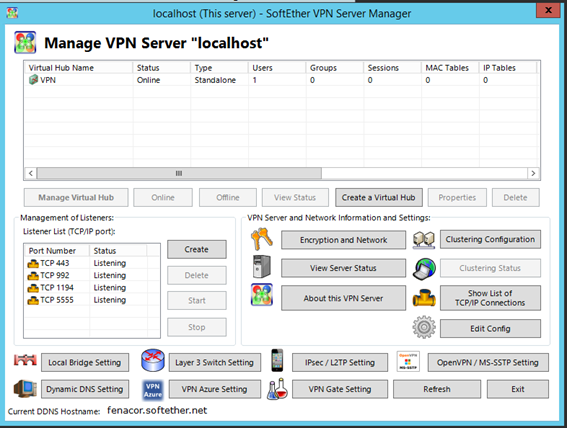The height and width of the screenshot is (428, 567).
Task: Select the 'Standalone' type cell
Action: pos(215,80)
